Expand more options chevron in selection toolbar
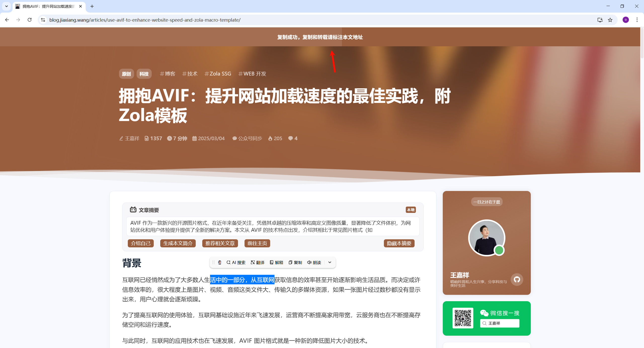The image size is (644, 348). coord(330,262)
